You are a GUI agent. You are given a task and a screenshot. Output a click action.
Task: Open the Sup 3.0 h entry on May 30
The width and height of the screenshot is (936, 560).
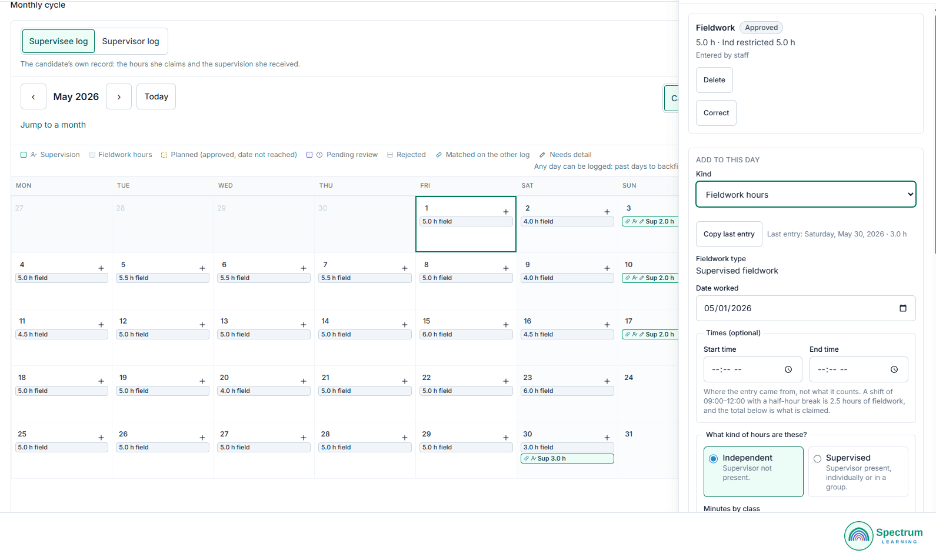point(567,459)
